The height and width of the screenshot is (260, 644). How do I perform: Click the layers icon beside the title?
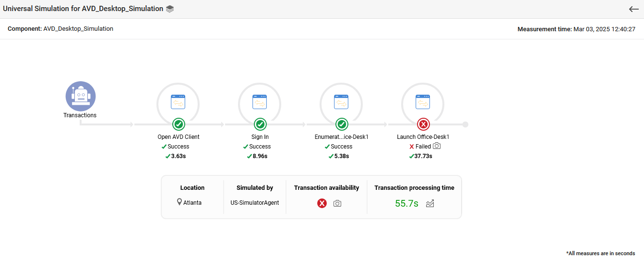(x=169, y=9)
